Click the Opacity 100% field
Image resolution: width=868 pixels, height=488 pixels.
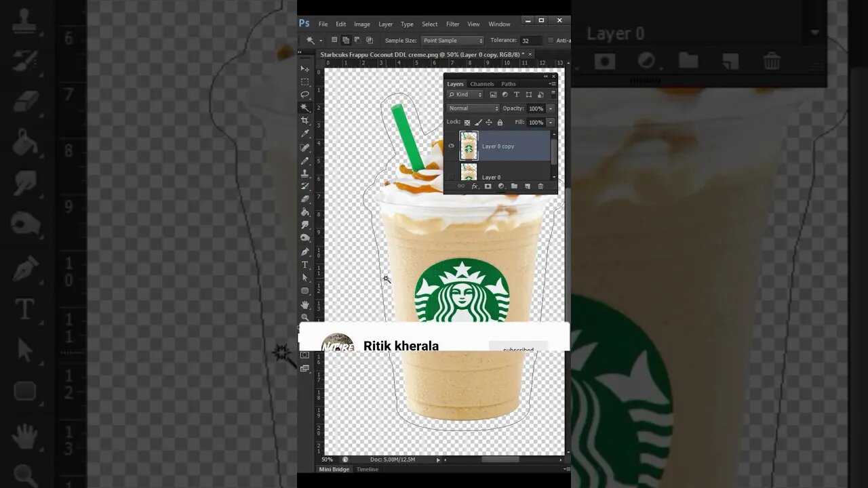(x=536, y=108)
